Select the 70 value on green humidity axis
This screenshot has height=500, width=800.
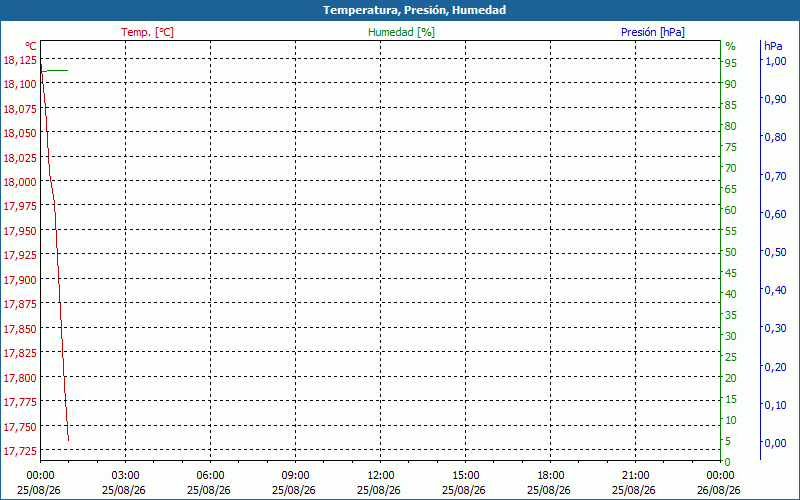pyautogui.click(x=731, y=168)
